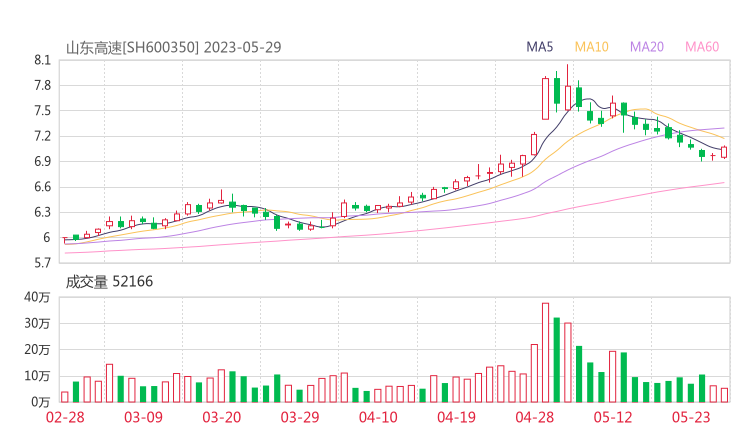This screenshot has height=440, width=740.
Task: Click the MA60 legend label
Action: tap(702, 47)
